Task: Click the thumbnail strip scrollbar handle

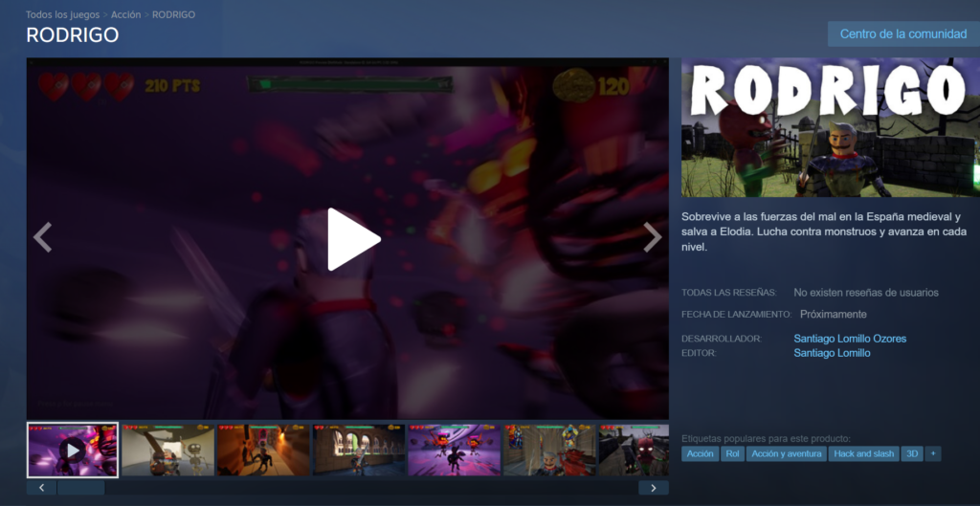Action: point(80,488)
